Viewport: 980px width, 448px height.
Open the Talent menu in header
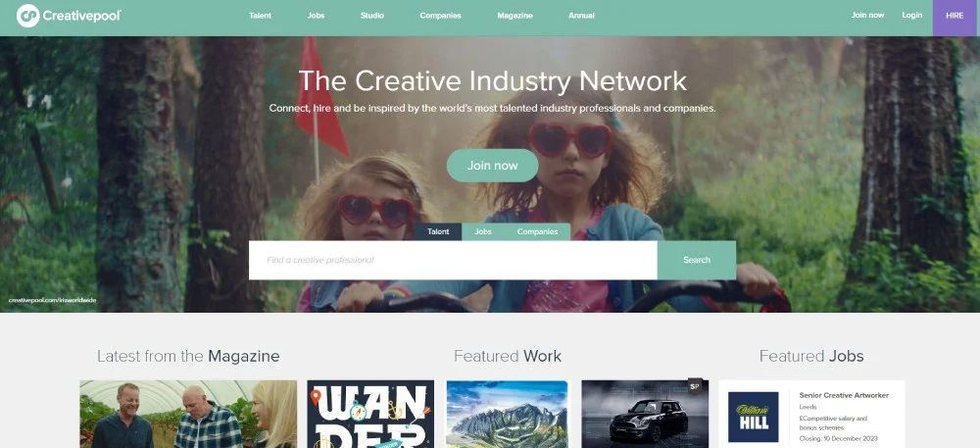pyautogui.click(x=260, y=16)
